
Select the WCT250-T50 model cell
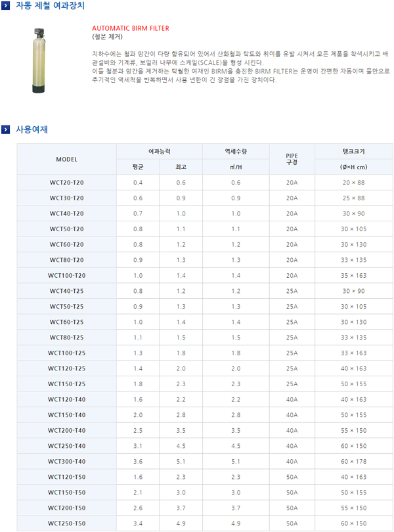[x=66, y=523]
